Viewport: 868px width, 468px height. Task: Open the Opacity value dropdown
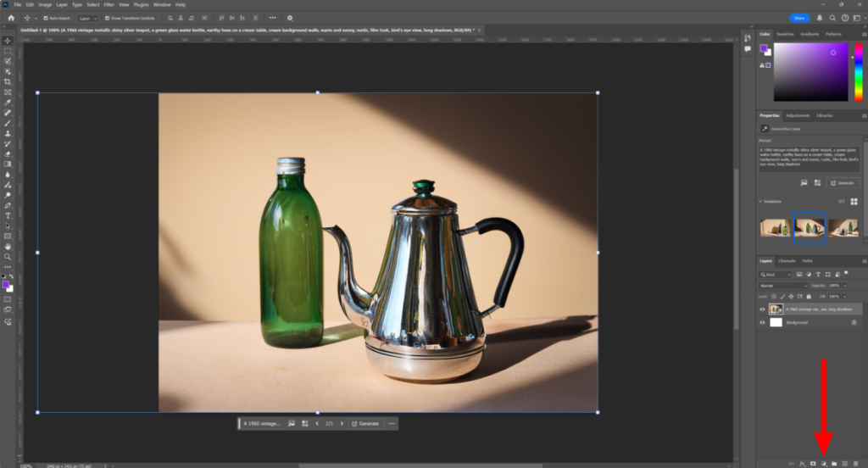tap(845, 286)
